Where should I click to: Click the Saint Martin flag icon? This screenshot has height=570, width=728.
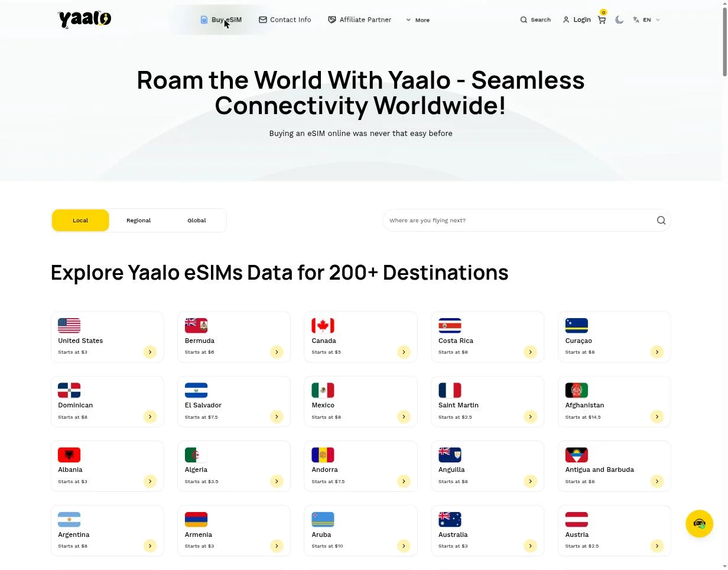coord(450,390)
